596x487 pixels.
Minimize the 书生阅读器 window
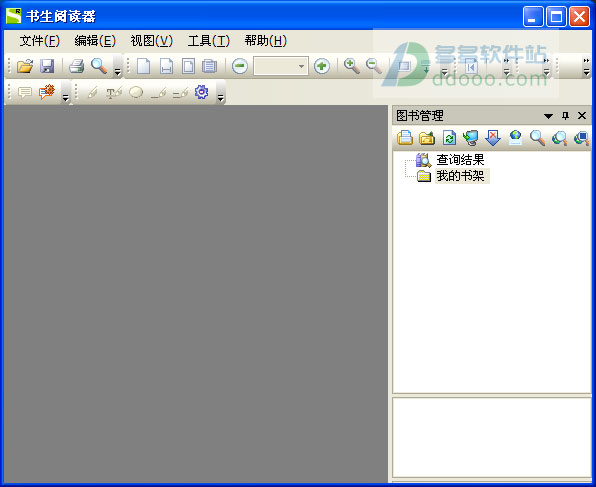(533, 17)
